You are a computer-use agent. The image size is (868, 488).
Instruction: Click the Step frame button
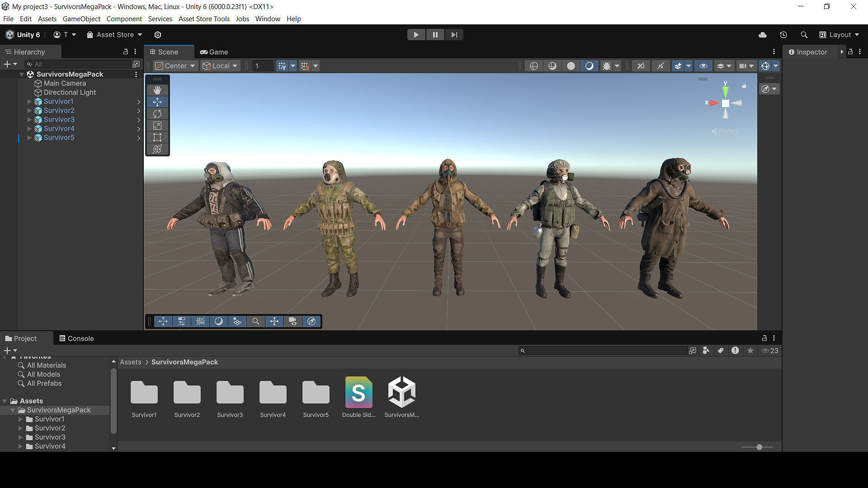tap(454, 35)
